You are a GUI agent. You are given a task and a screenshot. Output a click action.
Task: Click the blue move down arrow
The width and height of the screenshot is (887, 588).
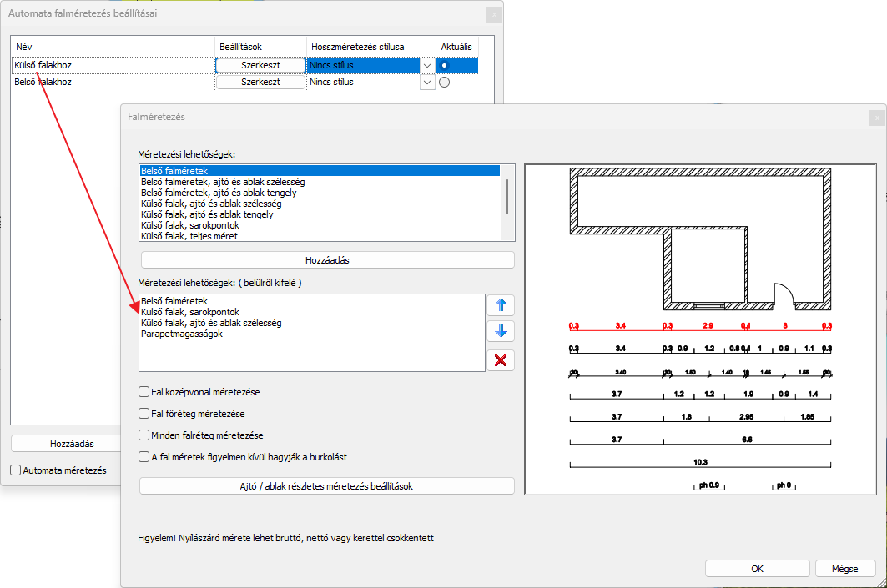[x=501, y=331]
